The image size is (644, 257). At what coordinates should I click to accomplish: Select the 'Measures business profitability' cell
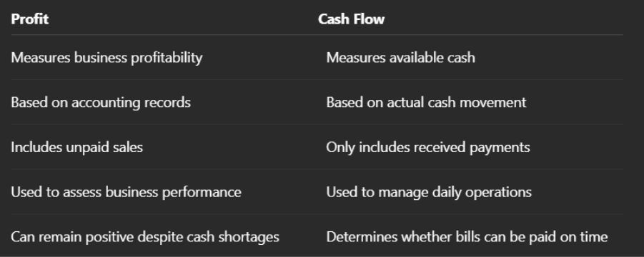coord(106,58)
